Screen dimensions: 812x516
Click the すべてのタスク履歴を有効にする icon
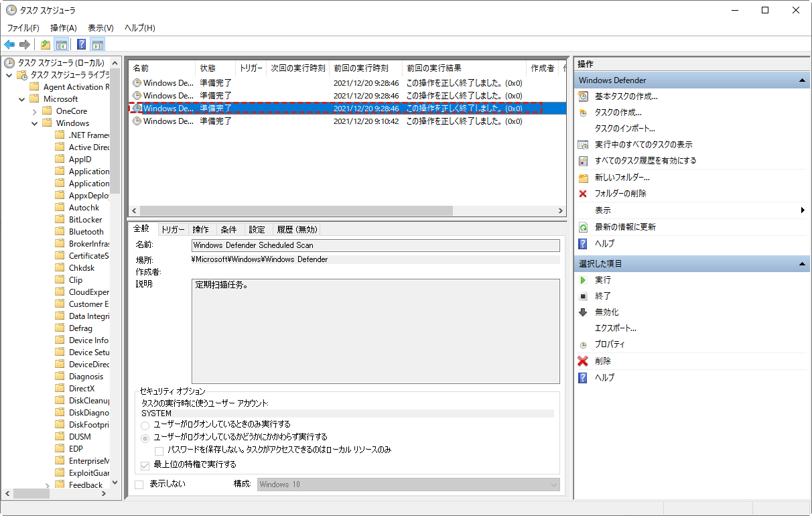coord(583,161)
